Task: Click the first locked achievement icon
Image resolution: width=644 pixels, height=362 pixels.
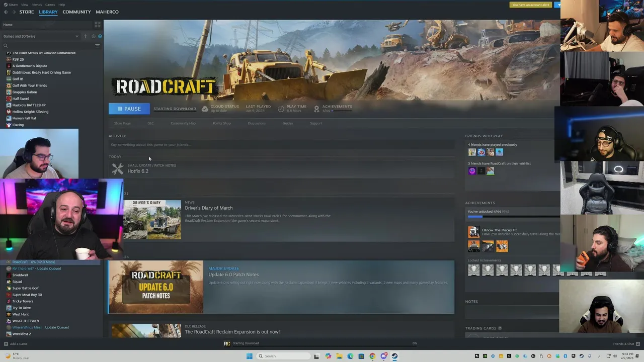Action: point(473,270)
